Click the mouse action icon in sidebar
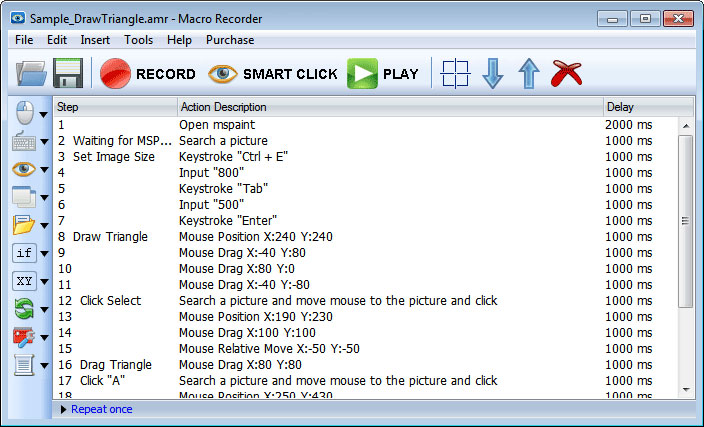The image size is (704, 427). click(x=24, y=112)
